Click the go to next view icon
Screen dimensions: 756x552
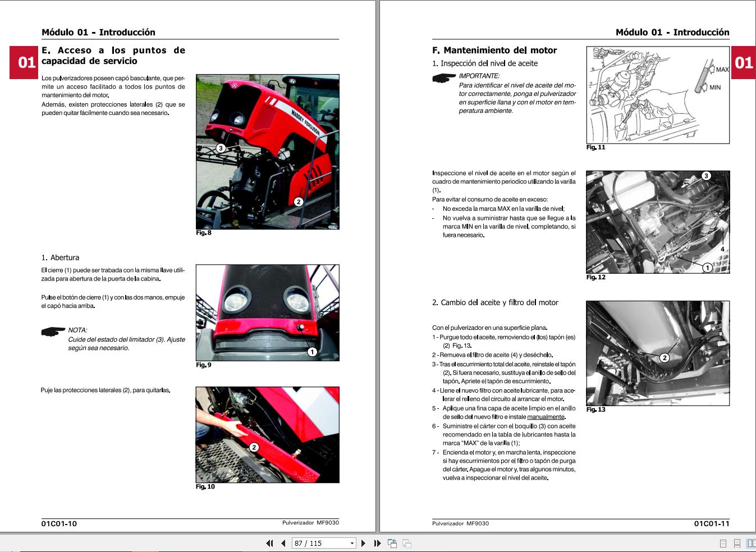(x=407, y=543)
